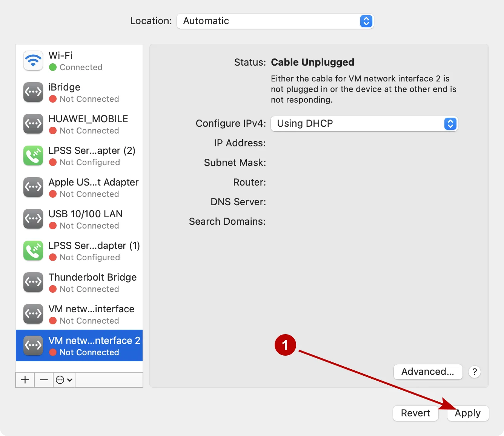Open Advanced network settings
The image size is (504, 436).
click(x=428, y=372)
